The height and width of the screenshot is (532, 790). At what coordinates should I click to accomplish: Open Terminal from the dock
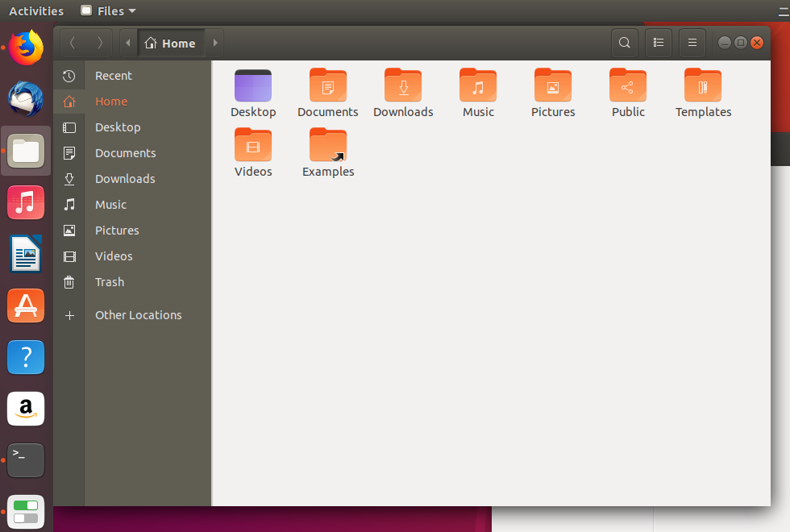(26, 460)
